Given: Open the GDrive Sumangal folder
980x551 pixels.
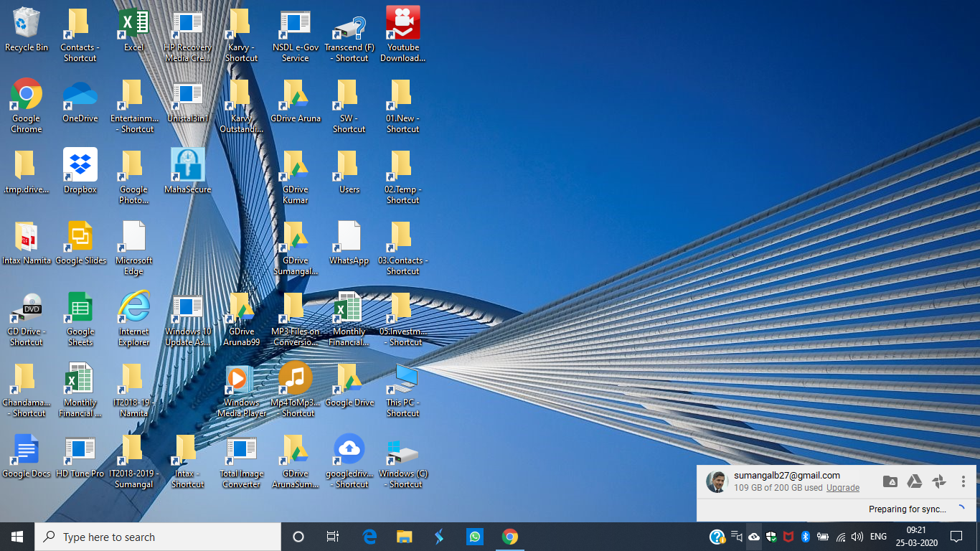Looking at the screenshot, I should (296, 248).
